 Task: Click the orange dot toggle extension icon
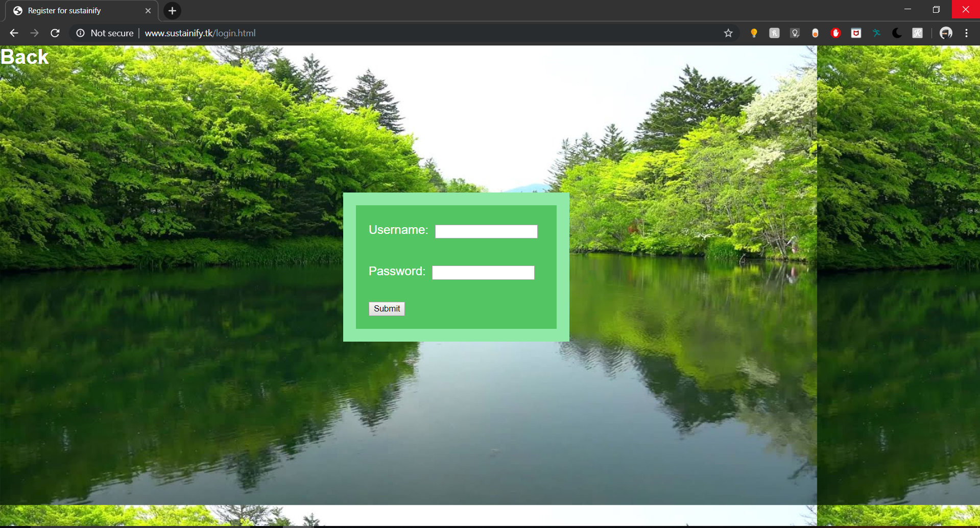point(815,33)
